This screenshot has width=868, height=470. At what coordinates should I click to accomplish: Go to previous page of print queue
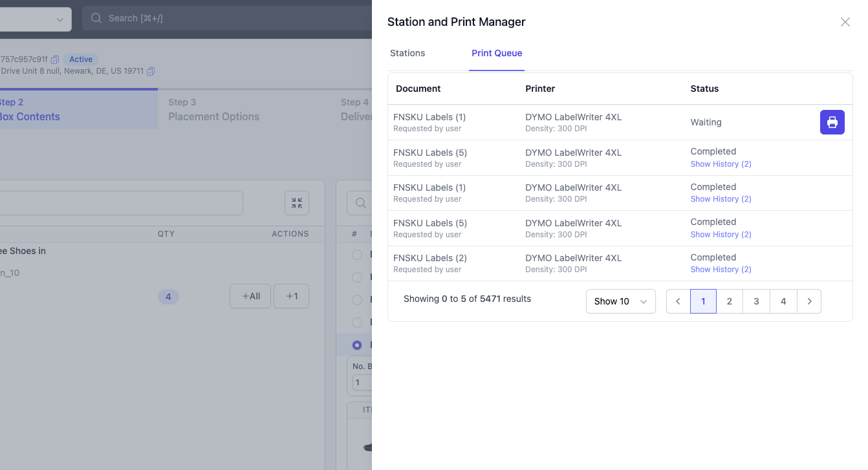tap(678, 301)
